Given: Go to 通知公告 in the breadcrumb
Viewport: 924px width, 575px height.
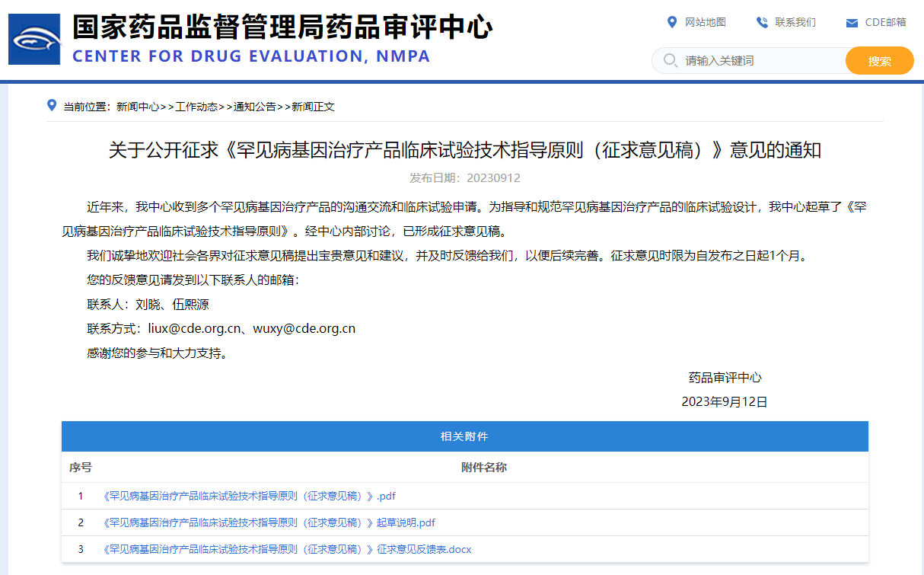Looking at the screenshot, I should pyautogui.click(x=254, y=107).
